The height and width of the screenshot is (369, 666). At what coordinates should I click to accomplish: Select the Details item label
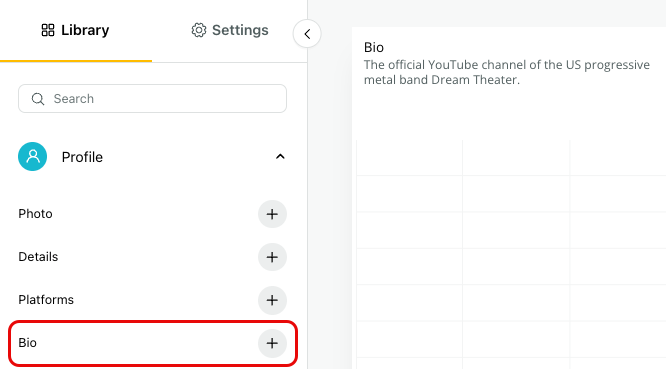pyautogui.click(x=38, y=257)
